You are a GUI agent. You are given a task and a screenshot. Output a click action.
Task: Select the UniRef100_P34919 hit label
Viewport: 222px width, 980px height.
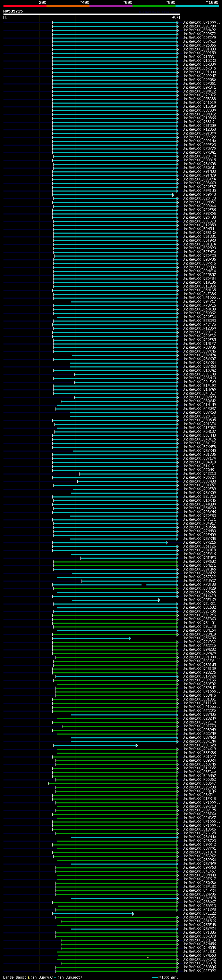[199, 462]
